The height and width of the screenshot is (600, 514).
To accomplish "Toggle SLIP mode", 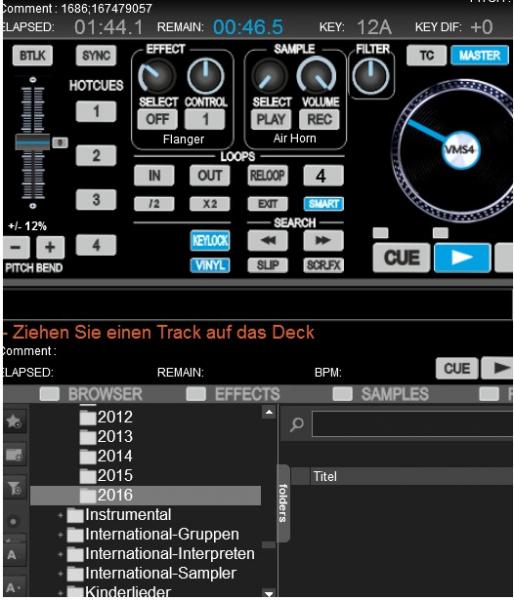I will 268,265.
